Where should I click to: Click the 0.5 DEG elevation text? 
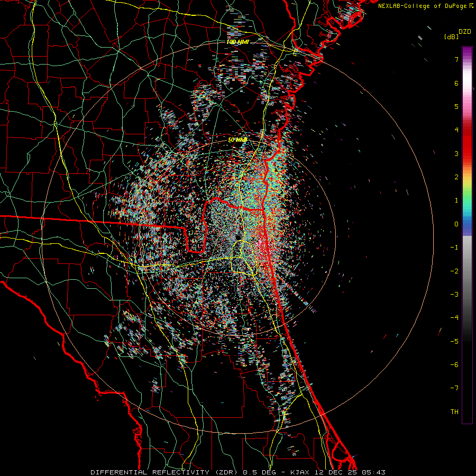[x=259, y=472]
